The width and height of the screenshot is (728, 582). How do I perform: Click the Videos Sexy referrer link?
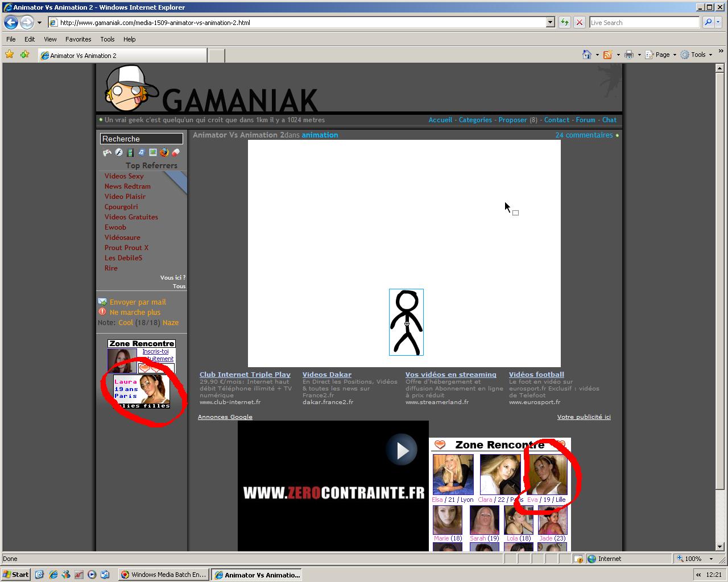point(124,176)
